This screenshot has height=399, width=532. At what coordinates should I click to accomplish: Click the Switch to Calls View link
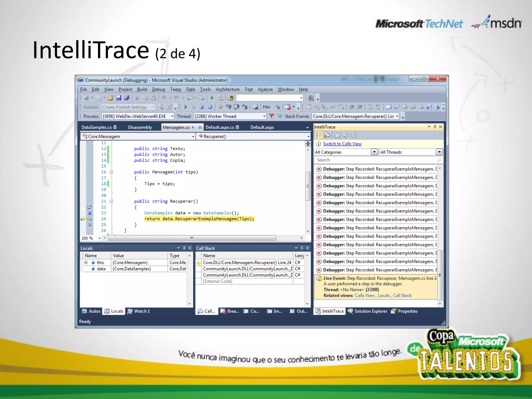click(342, 144)
